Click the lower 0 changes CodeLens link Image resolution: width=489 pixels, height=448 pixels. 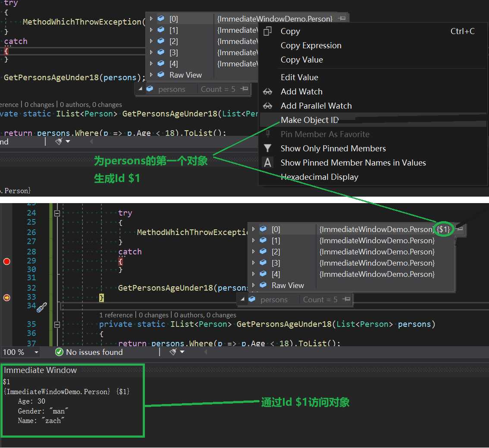(154, 315)
